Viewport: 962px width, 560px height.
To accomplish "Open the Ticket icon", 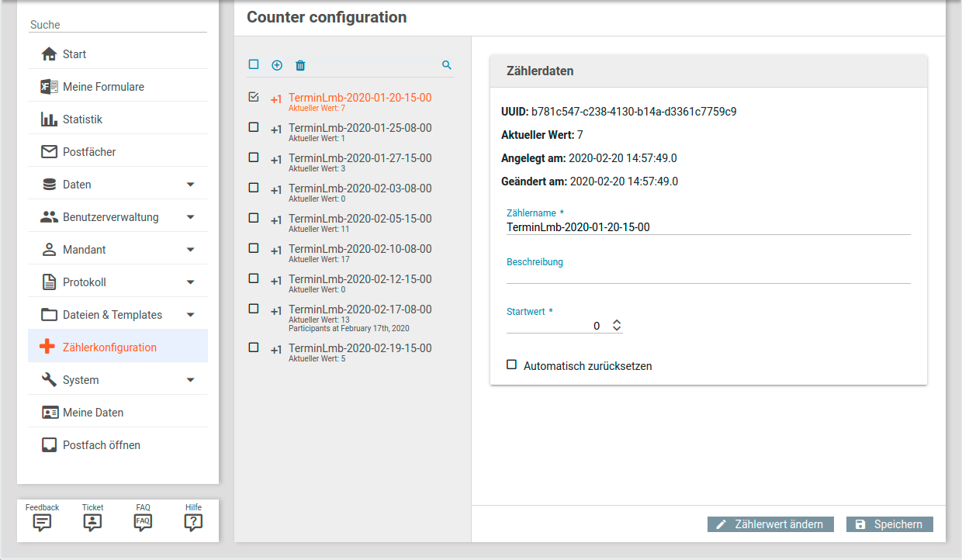I will coord(92,522).
